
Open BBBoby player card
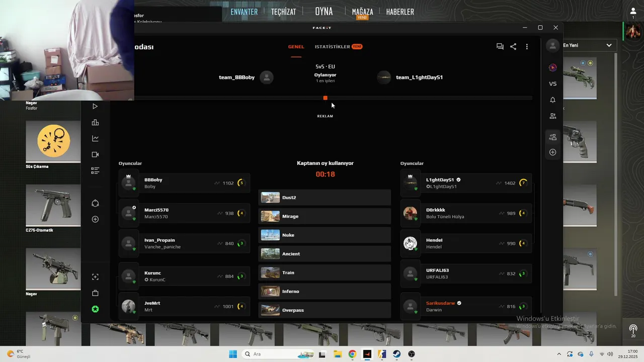coord(184,183)
